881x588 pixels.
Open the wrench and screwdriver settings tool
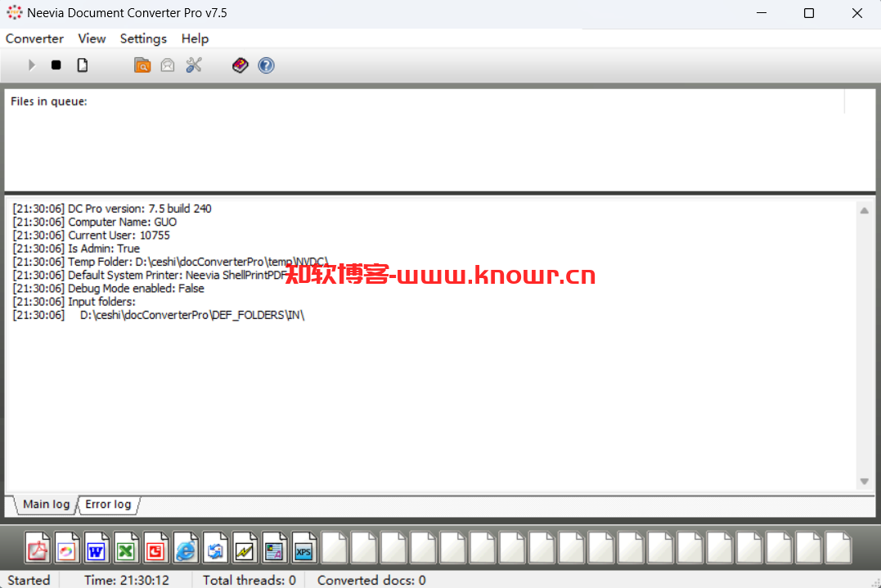pos(194,65)
